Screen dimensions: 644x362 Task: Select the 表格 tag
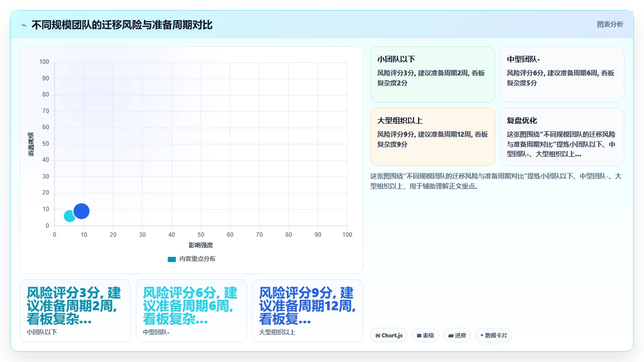pos(426,335)
